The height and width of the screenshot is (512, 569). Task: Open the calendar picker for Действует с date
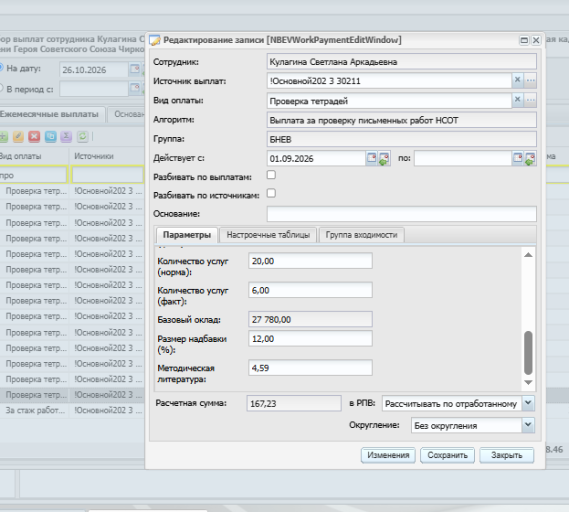click(372, 158)
